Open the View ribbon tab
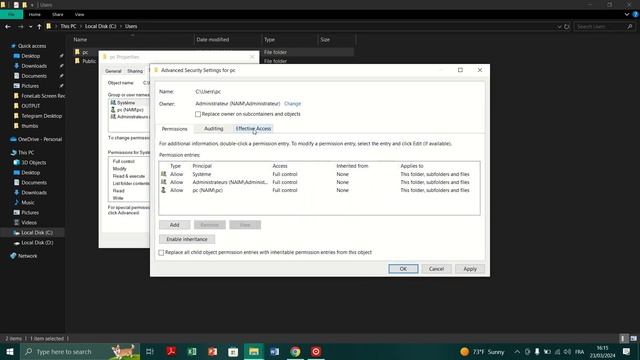 point(79,15)
